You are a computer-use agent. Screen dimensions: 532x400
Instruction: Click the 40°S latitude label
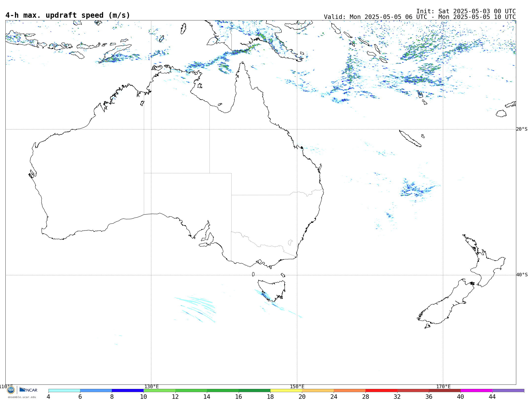click(x=522, y=275)
